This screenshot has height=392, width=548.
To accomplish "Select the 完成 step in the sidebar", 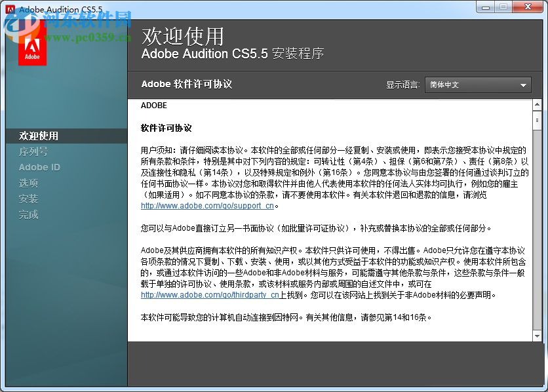I will click(29, 214).
